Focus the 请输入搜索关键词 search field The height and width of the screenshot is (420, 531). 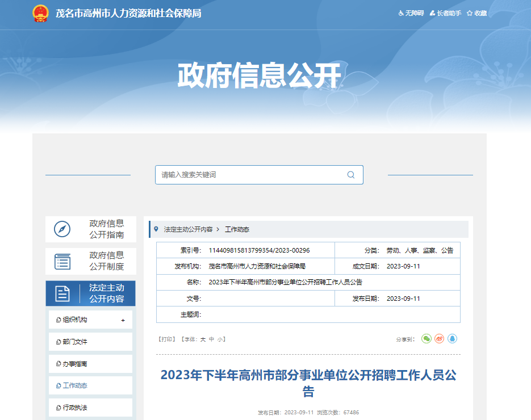[250, 175]
